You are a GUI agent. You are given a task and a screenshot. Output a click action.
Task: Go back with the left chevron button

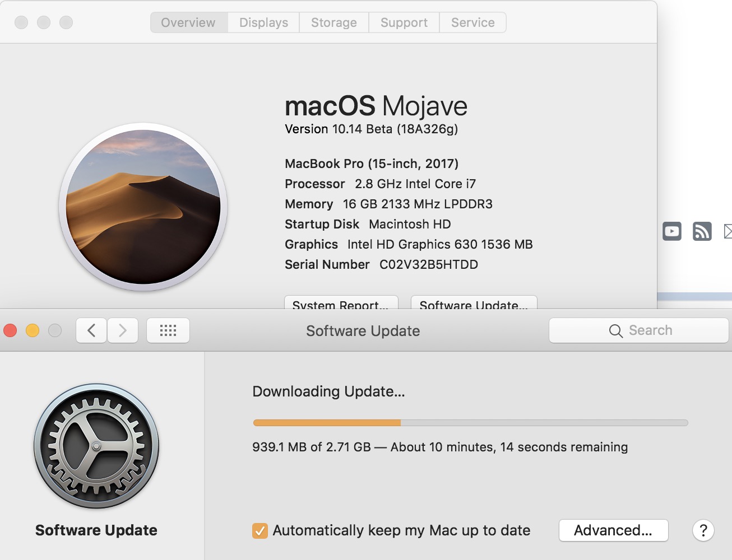pos(91,330)
